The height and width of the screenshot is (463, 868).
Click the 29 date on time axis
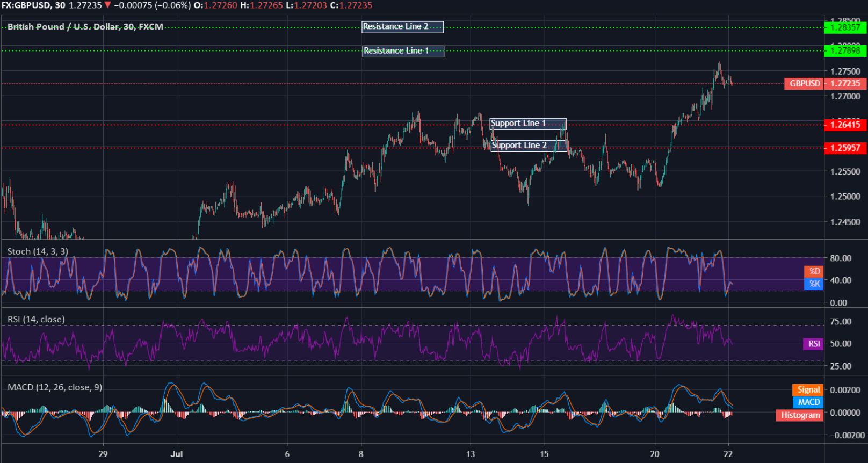[x=103, y=454]
